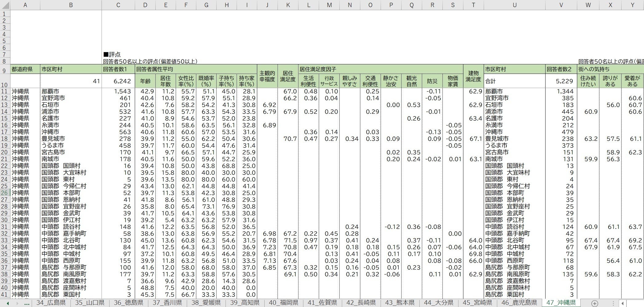This screenshot has width=644, height=307.
Task: Select the 観光自然 subheader cell
Action: (x=412, y=81)
